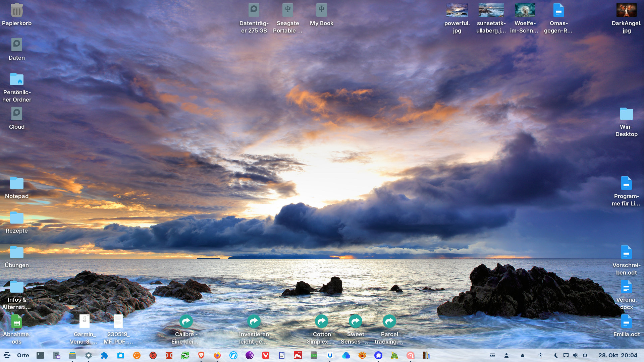Launch Firefox from the taskbar
The height and width of the screenshot is (362, 644).
[217, 355]
